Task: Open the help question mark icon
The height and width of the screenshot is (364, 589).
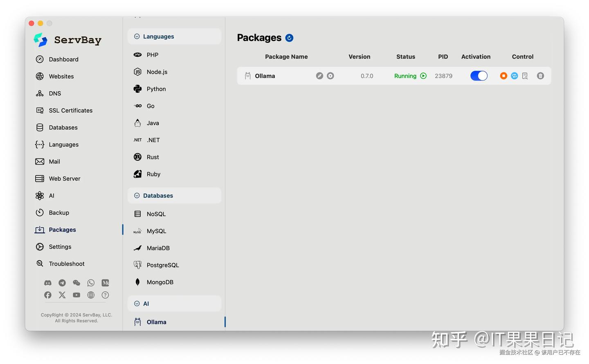Action: click(x=105, y=295)
